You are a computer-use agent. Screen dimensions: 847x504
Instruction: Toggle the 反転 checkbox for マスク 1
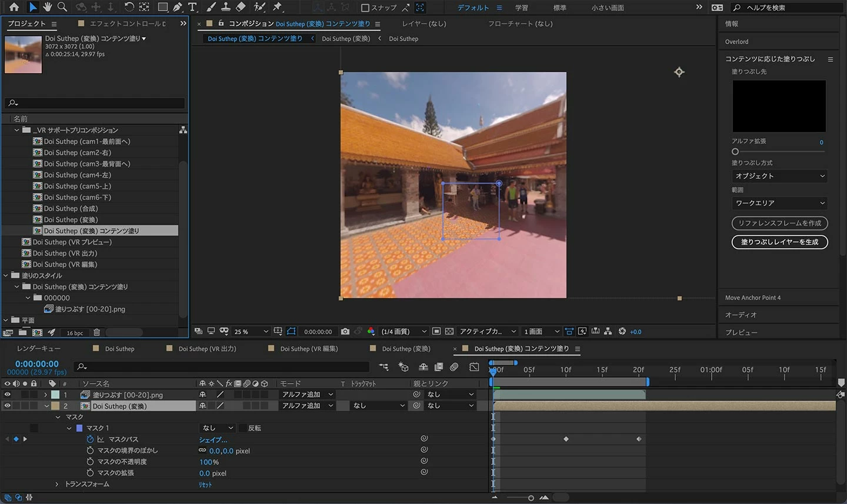point(242,428)
